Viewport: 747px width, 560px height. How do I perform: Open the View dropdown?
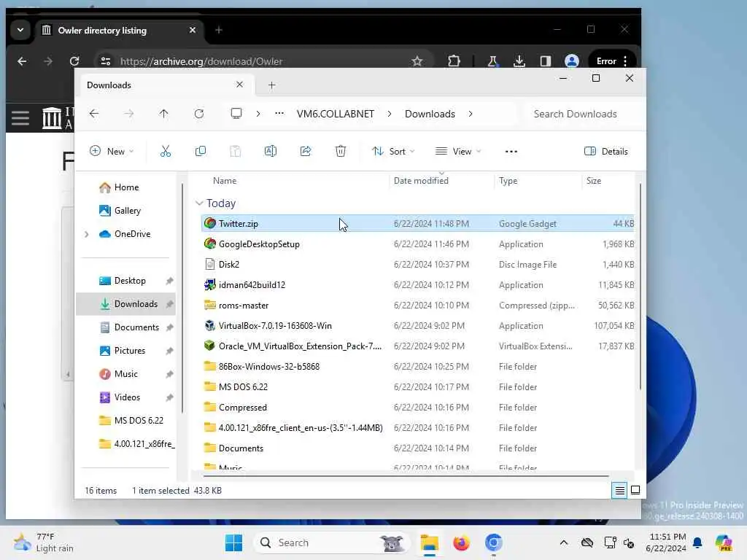pos(458,152)
